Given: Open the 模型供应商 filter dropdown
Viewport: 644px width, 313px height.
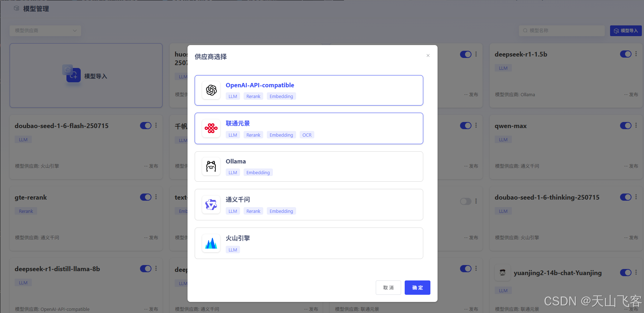Looking at the screenshot, I should pyautogui.click(x=45, y=31).
